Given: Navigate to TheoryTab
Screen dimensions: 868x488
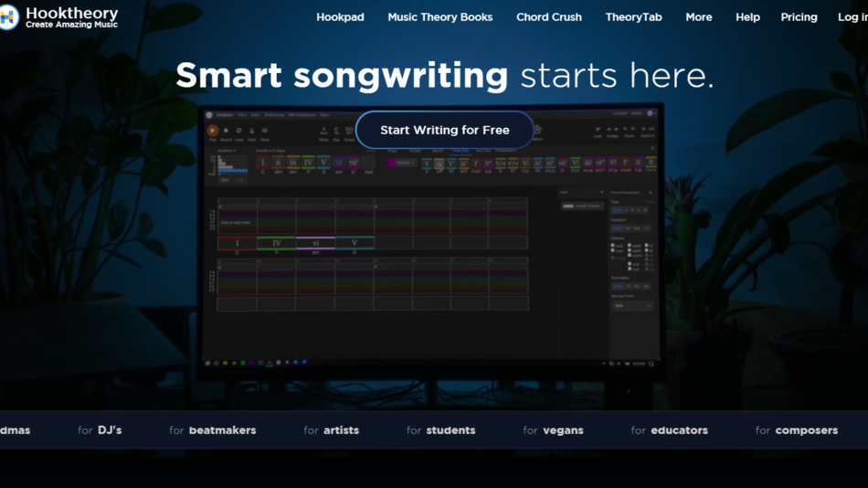Looking at the screenshot, I should (633, 17).
